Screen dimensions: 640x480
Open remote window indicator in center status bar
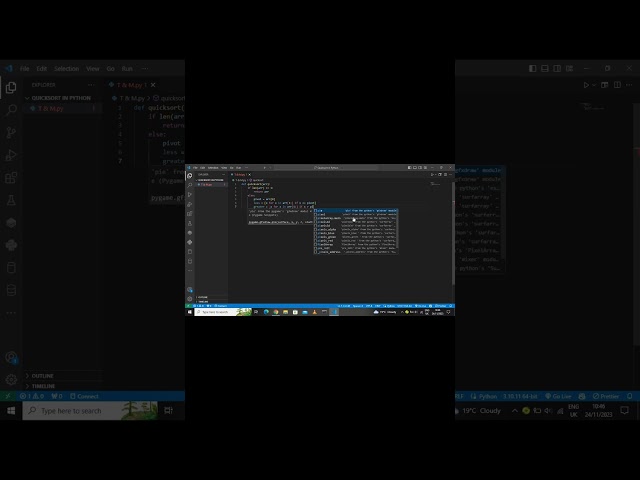pyautogui.click(x=188, y=306)
